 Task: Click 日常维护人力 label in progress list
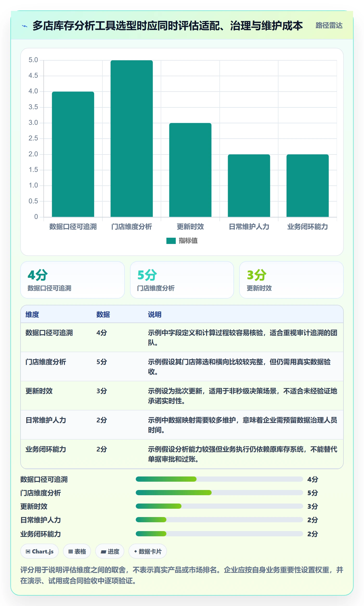tap(41, 520)
